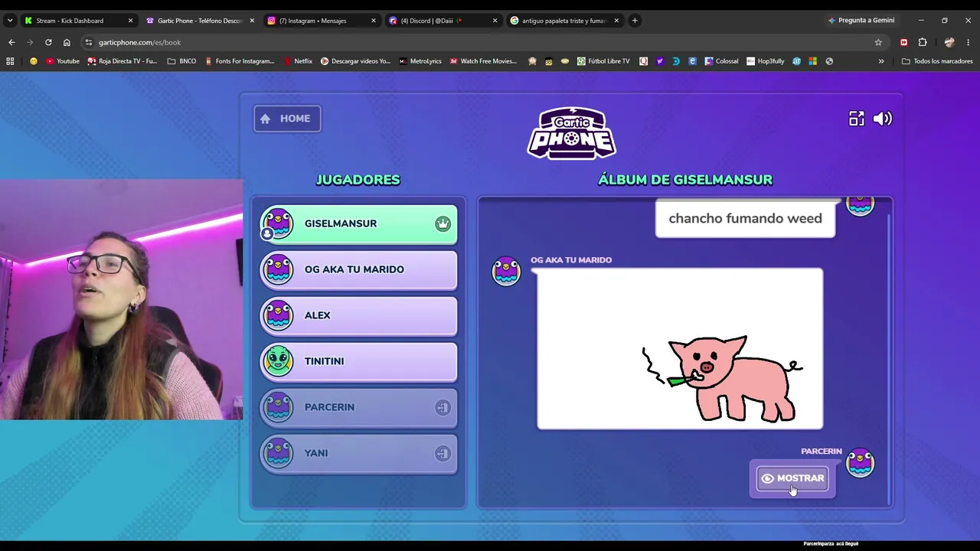Open the Hop3fully bookmark
Screen dimensions: 980x551
tap(765, 61)
